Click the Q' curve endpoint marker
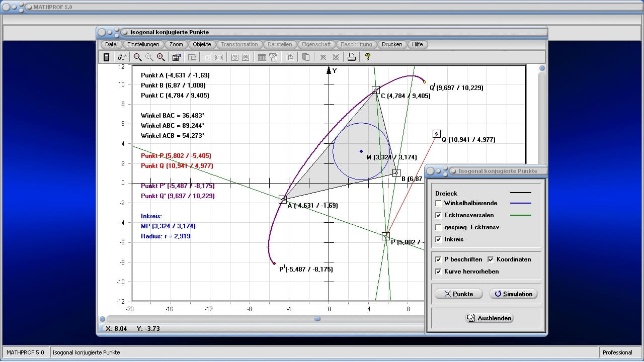644x362 pixels. pos(425,81)
